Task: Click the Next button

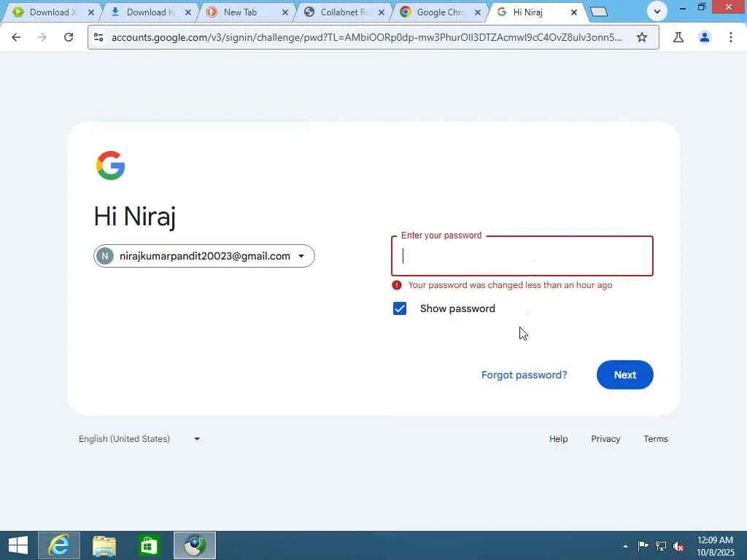Action: click(x=624, y=375)
